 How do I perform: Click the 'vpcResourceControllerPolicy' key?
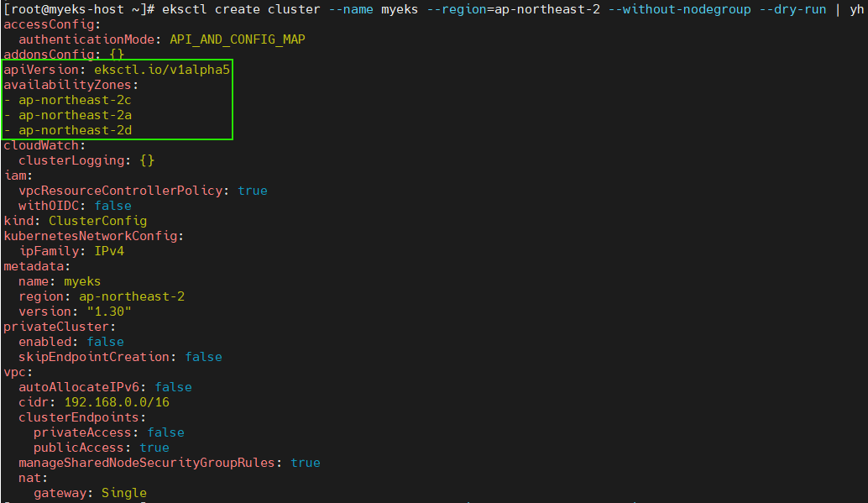point(120,191)
